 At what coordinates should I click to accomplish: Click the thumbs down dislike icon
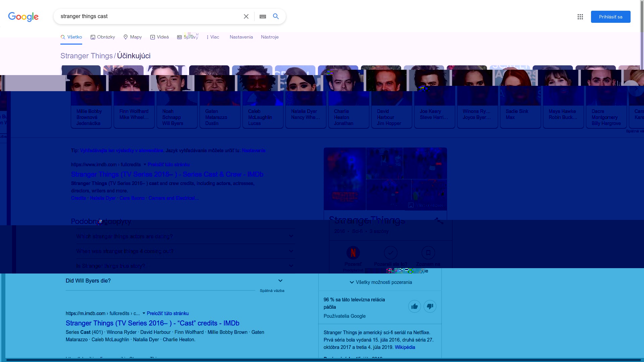tap(430, 306)
